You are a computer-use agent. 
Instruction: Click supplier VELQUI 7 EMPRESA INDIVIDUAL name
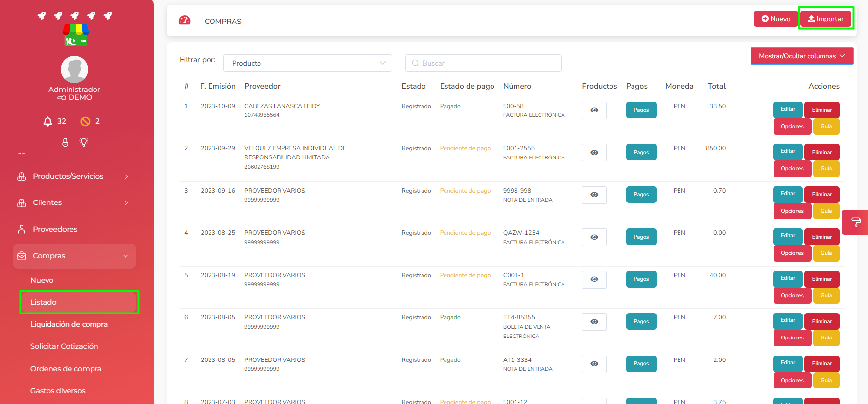[295, 153]
